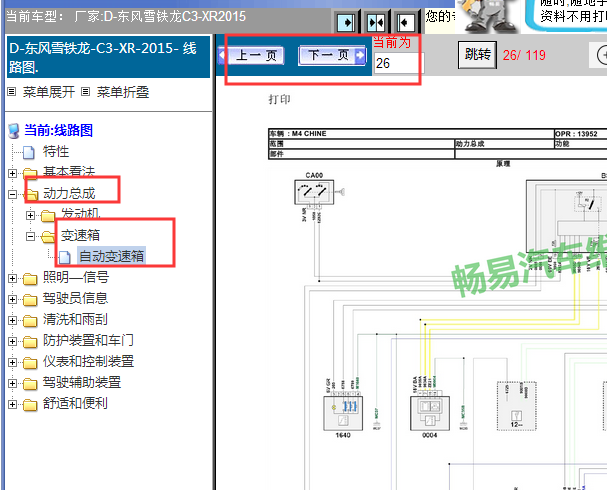This screenshot has width=607, height=490.
Task: Click the right-arrow panel layout icon
Action: click(x=346, y=22)
